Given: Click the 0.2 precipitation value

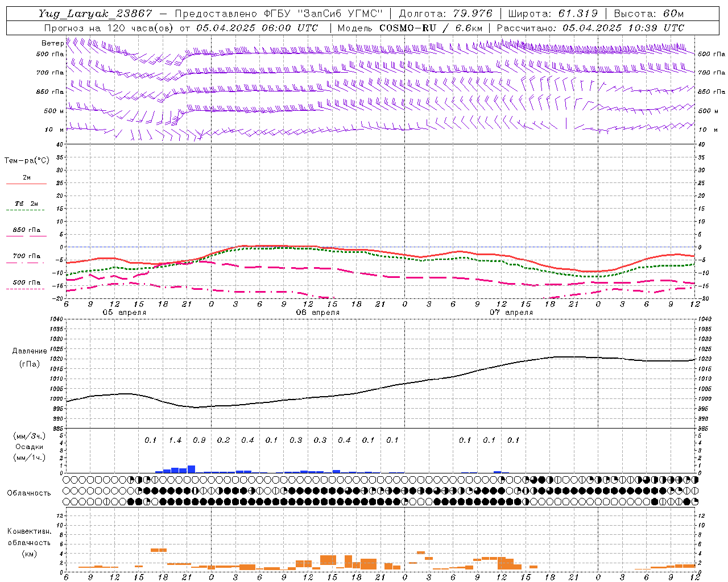Looking at the screenshot, I should tap(223, 440).
